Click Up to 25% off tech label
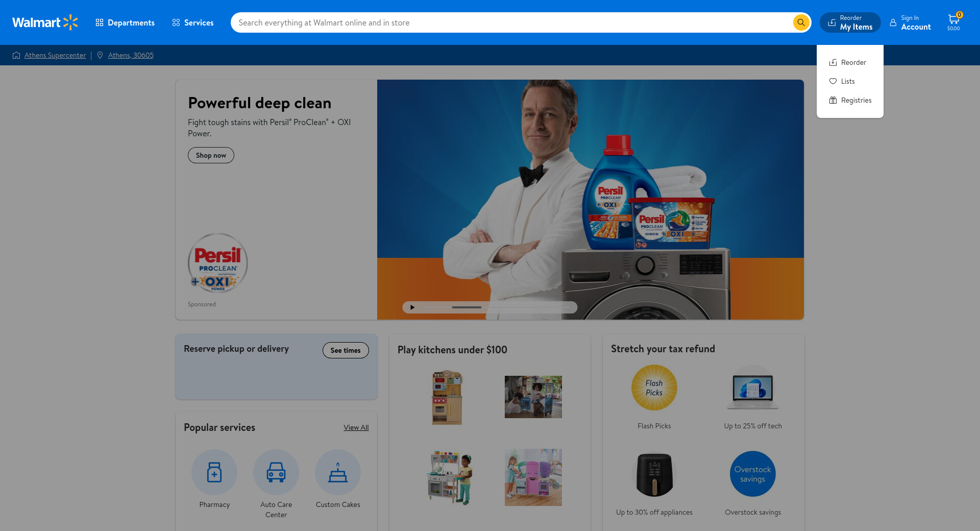The image size is (980, 531). point(753,426)
